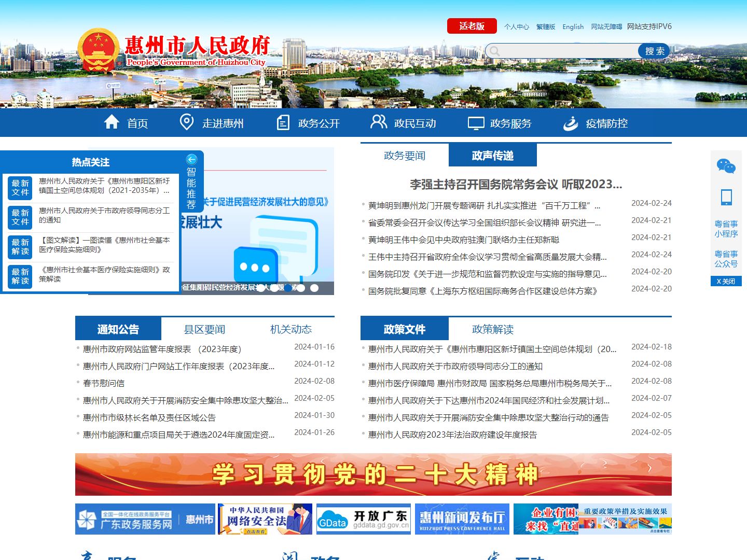Viewport: 747px width, 560px height.
Task: Click the red 适老版 button
Action: [x=472, y=26]
